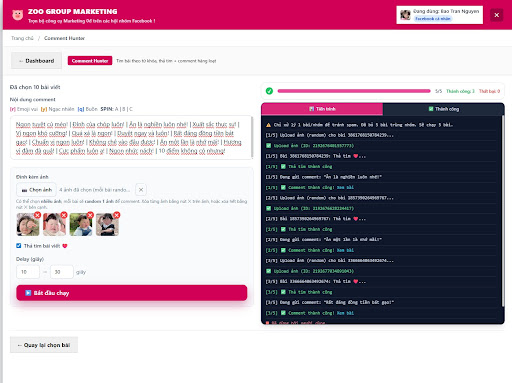Click the green completed check icon
Image resolution: width=512 pixels, height=383 pixels.
click(x=269, y=91)
